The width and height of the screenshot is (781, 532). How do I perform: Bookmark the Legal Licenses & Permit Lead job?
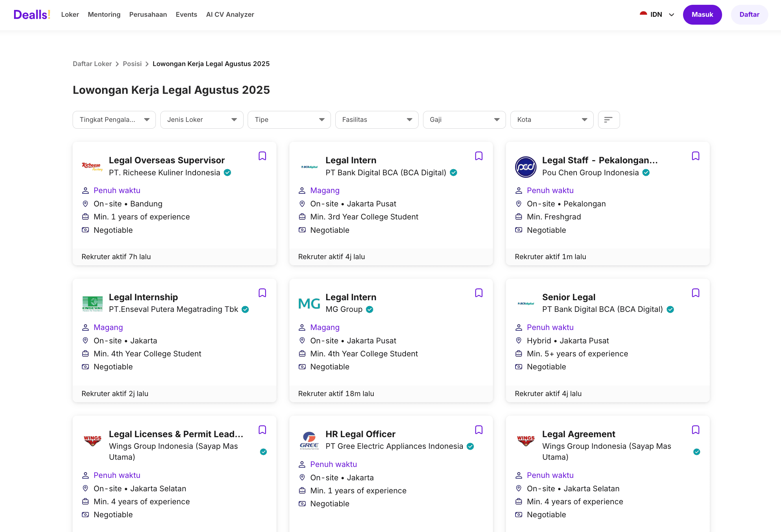262,430
